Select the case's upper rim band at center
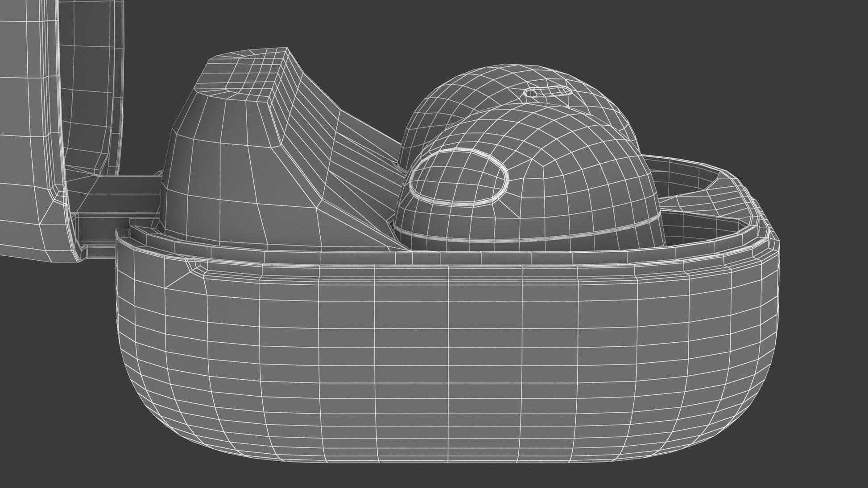The height and width of the screenshot is (488, 868). tap(446, 258)
